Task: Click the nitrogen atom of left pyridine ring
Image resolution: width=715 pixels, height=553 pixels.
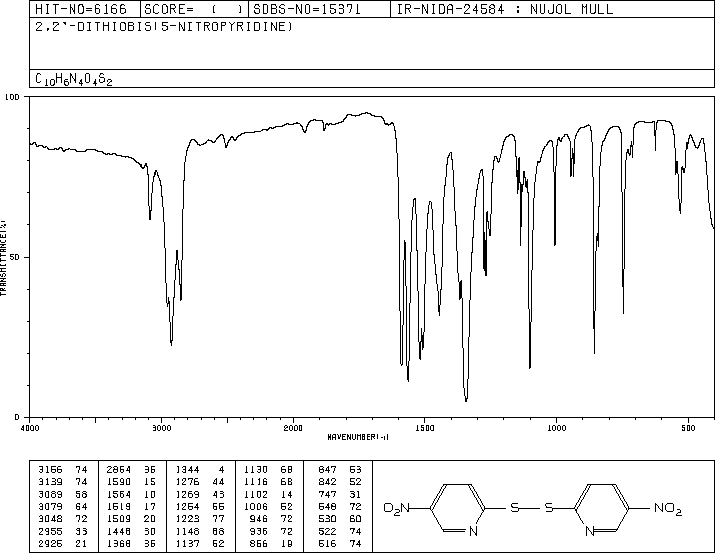Action: (x=473, y=531)
